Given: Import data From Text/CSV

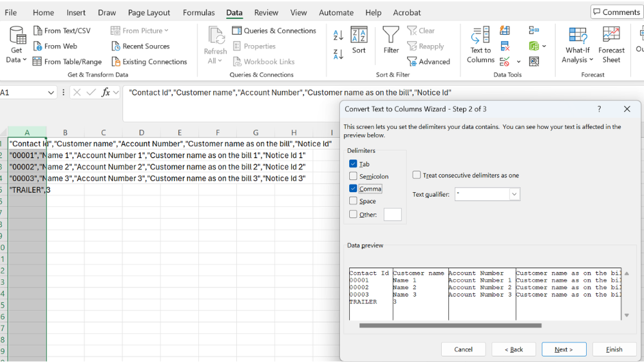Looking at the screenshot, I should pos(62,31).
